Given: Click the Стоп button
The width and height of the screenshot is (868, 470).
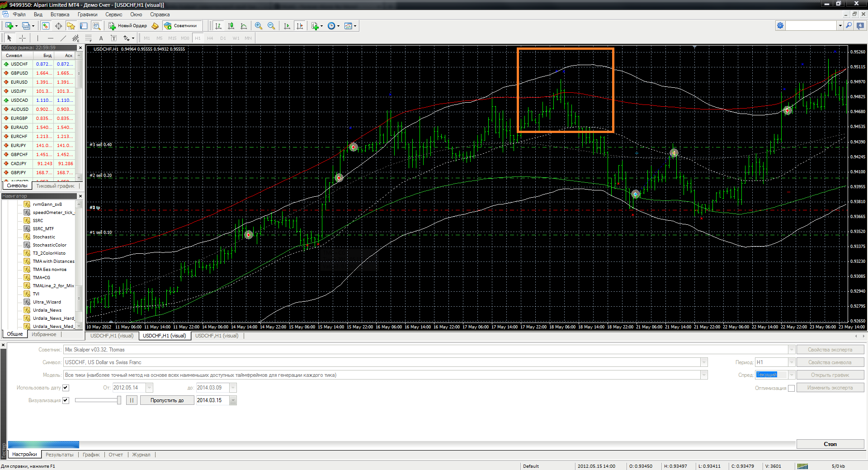Looking at the screenshot, I should point(830,444).
